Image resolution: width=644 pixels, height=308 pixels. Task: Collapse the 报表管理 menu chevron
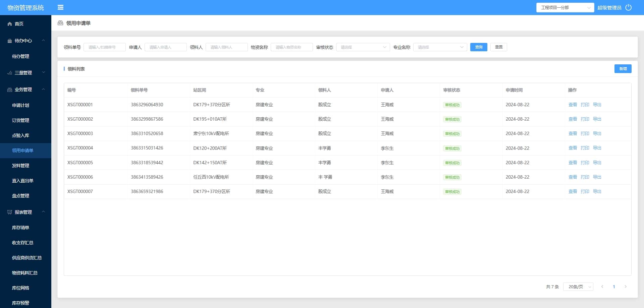43,212
